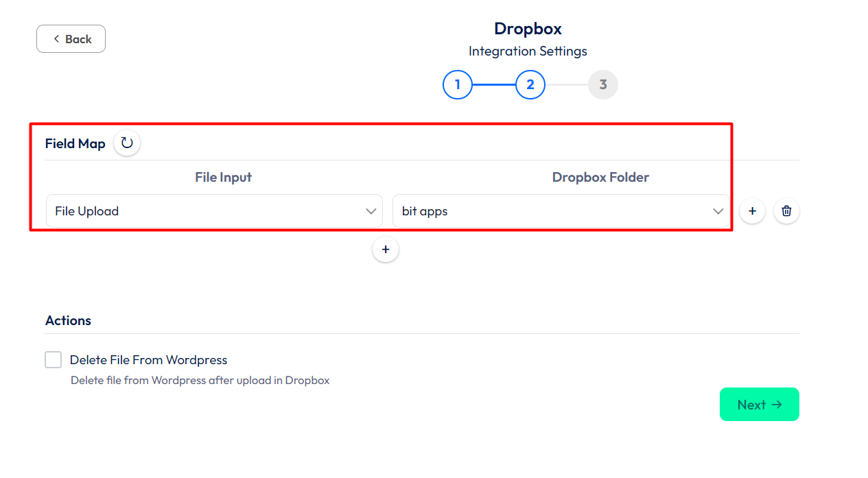
Task: Click the Field Map heading
Action: click(x=75, y=144)
